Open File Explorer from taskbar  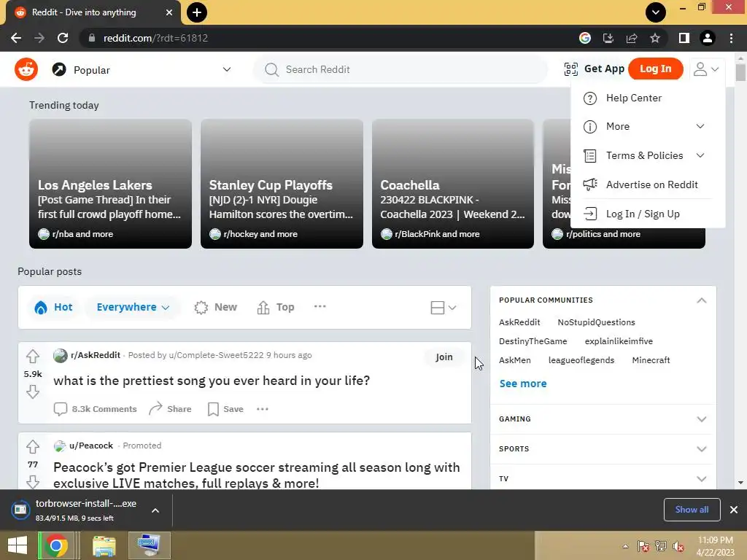click(x=104, y=545)
